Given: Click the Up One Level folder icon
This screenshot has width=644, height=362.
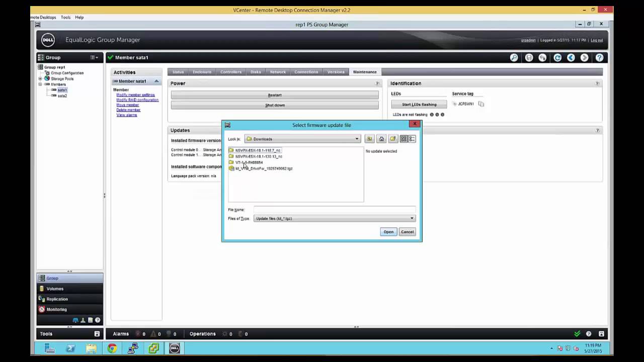Looking at the screenshot, I should coord(369,139).
